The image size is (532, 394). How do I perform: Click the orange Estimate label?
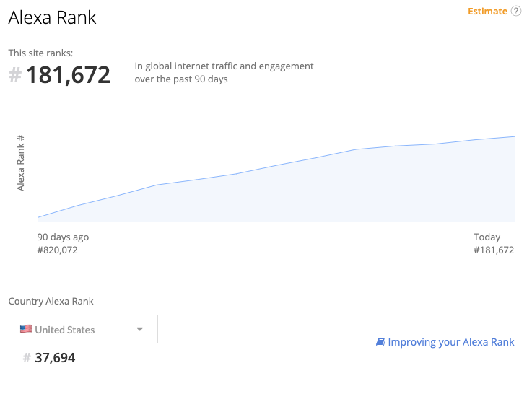tap(487, 12)
